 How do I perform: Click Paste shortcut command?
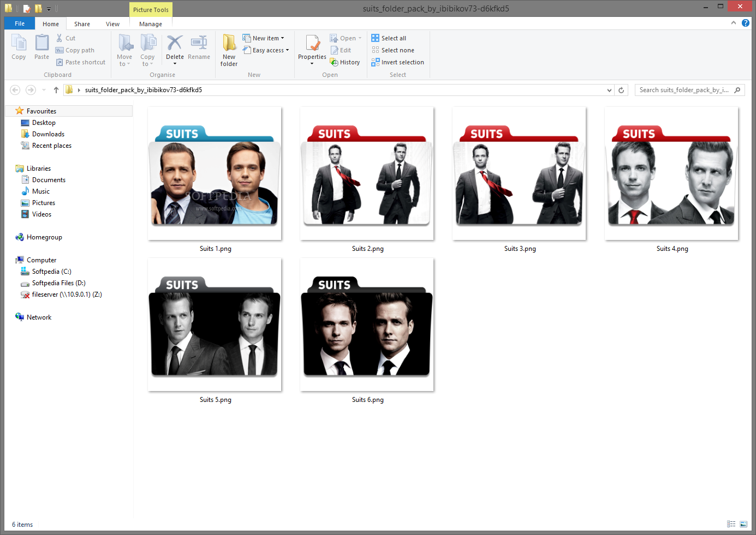(x=81, y=62)
